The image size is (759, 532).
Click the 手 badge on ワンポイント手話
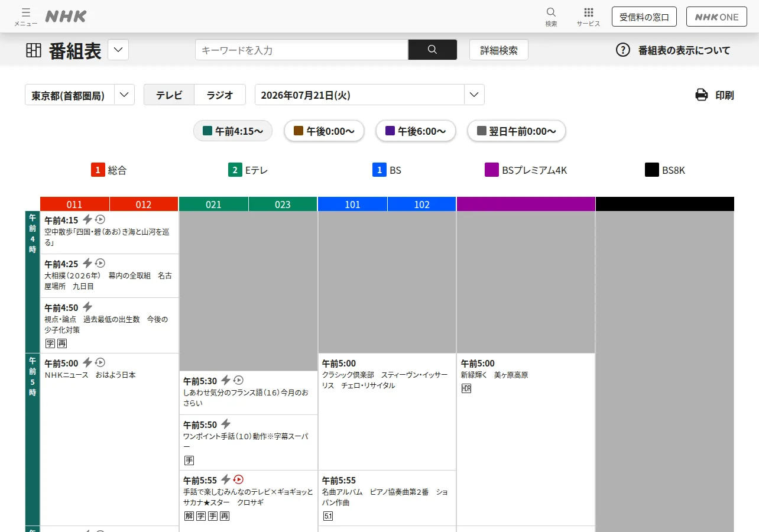[189, 460]
